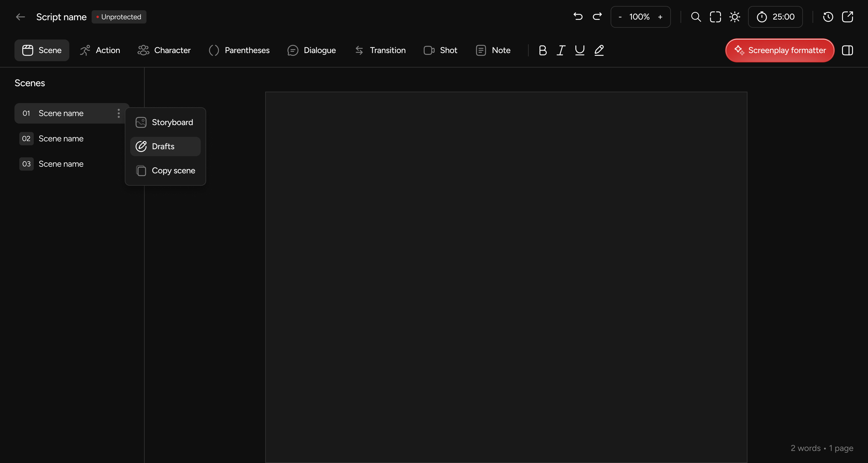The height and width of the screenshot is (463, 868).
Task: Toggle underline formatting
Action: coord(580,50)
